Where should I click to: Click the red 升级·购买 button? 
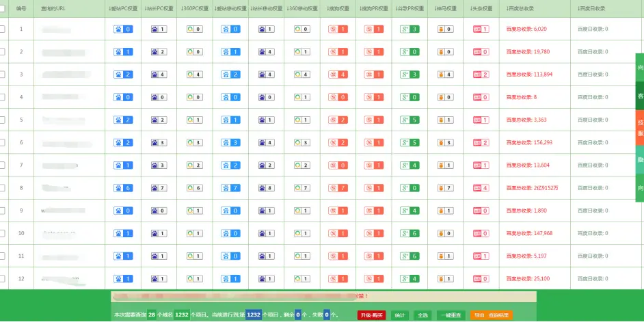(x=372, y=315)
